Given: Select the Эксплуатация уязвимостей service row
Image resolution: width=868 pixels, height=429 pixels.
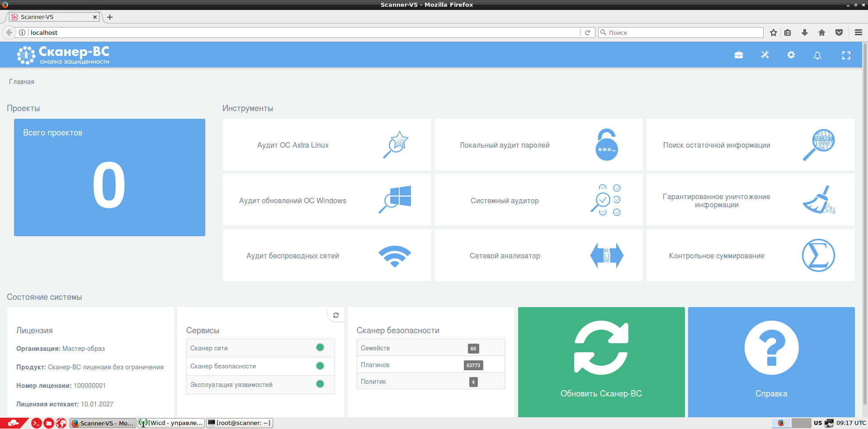Looking at the screenshot, I should point(260,385).
